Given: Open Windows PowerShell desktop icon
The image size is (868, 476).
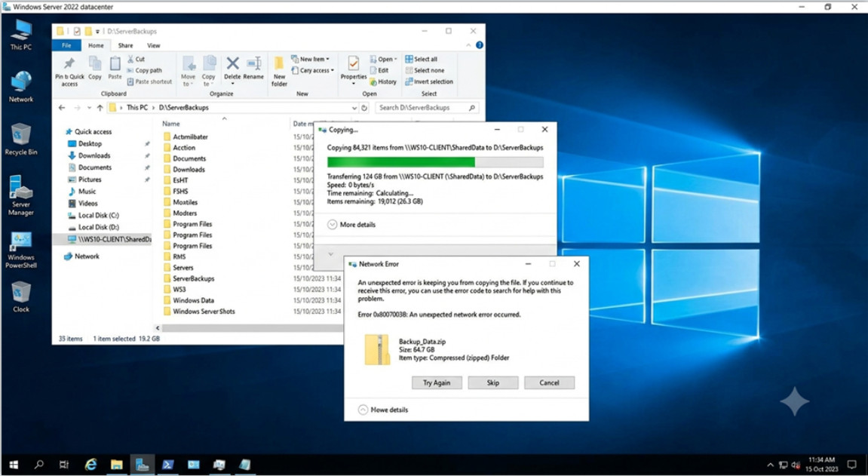Looking at the screenshot, I should pyautogui.click(x=21, y=250).
